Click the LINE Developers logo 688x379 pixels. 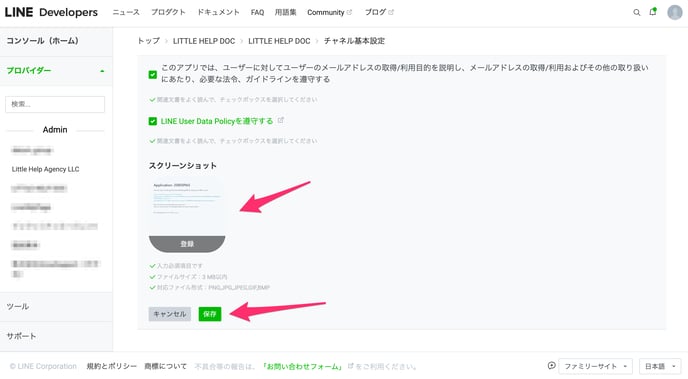tap(51, 12)
